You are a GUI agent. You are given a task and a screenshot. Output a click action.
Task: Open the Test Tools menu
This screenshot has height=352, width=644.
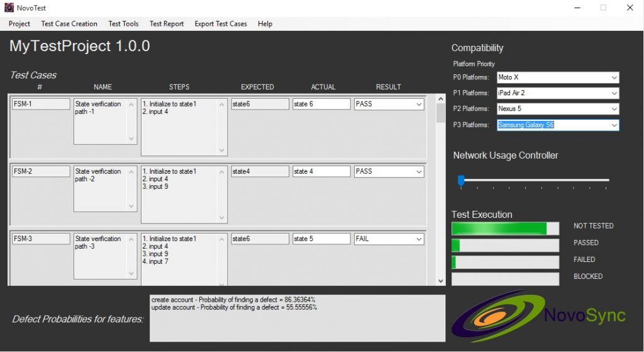click(123, 24)
